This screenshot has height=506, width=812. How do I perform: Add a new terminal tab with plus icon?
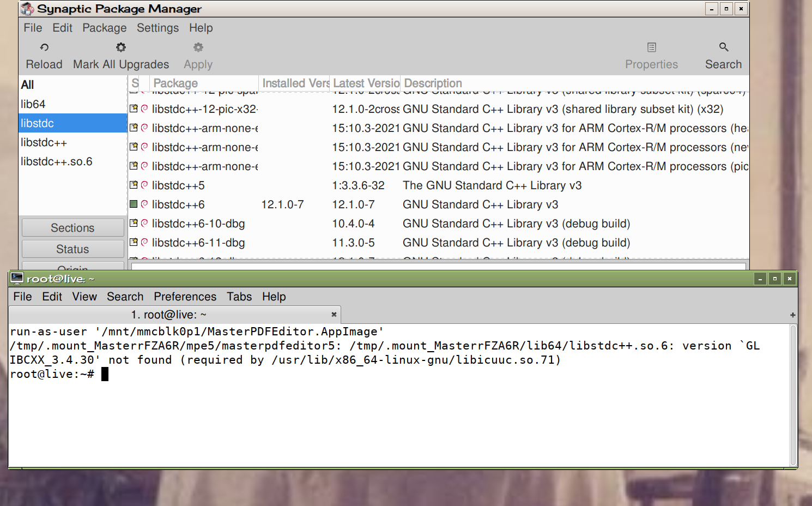point(792,315)
